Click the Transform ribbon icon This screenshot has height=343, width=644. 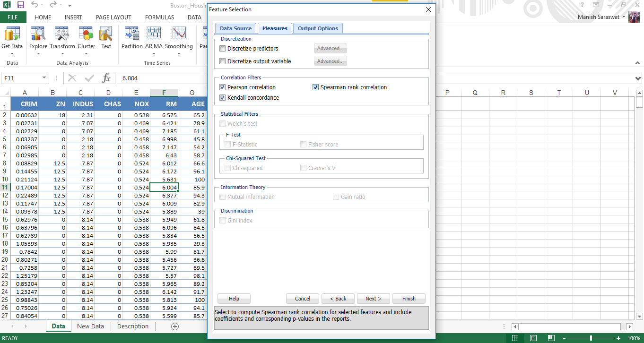pyautogui.click(x=62, y=38)
